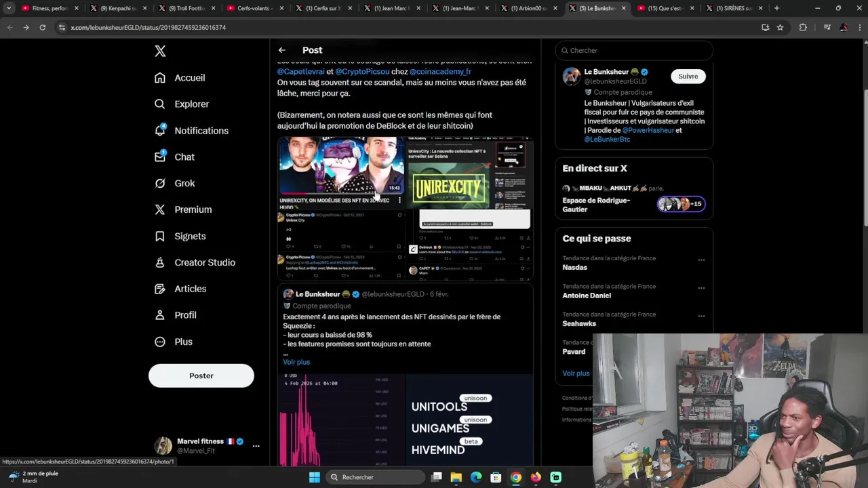Open Creator Studio icon
Screen dimensions: 868x488
pyautogui.click(x=160, y=262)
